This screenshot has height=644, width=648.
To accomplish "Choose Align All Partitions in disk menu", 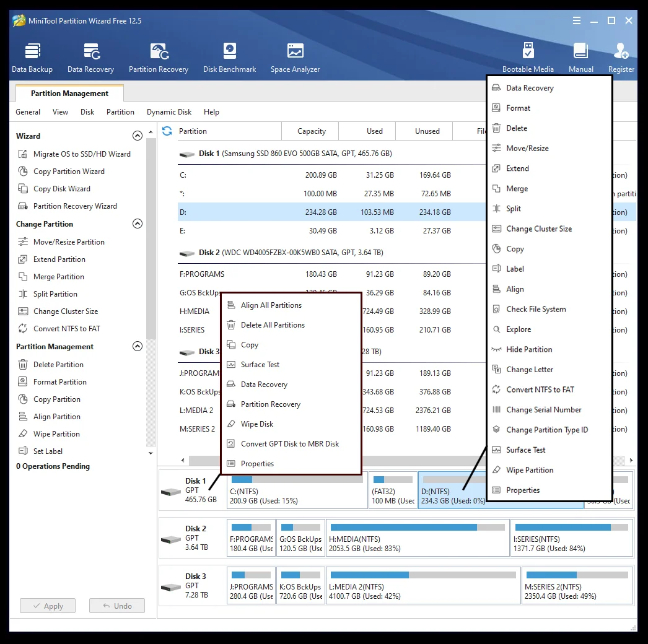I will [292, 305].
